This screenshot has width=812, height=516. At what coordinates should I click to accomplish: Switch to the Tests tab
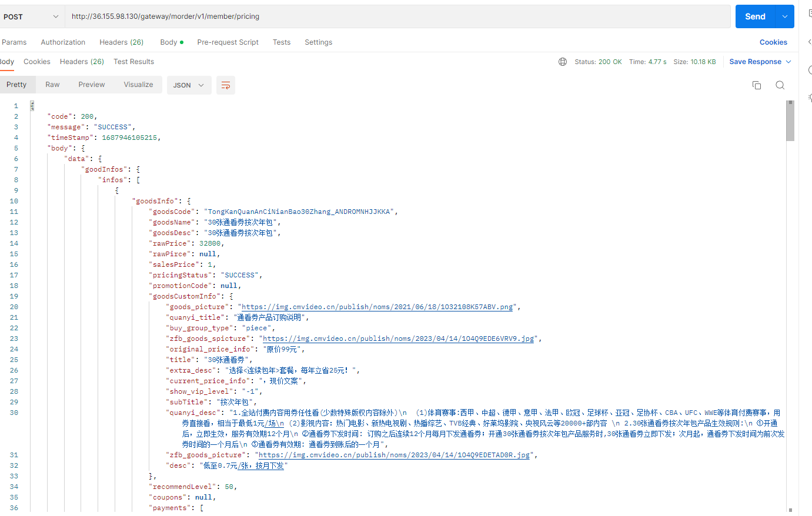(282, 42)
